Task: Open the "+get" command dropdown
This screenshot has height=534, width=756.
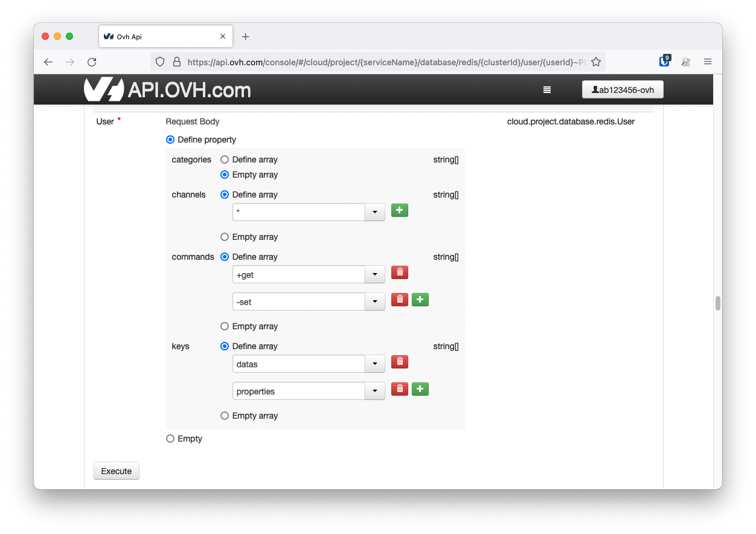Action: [375, 274]
